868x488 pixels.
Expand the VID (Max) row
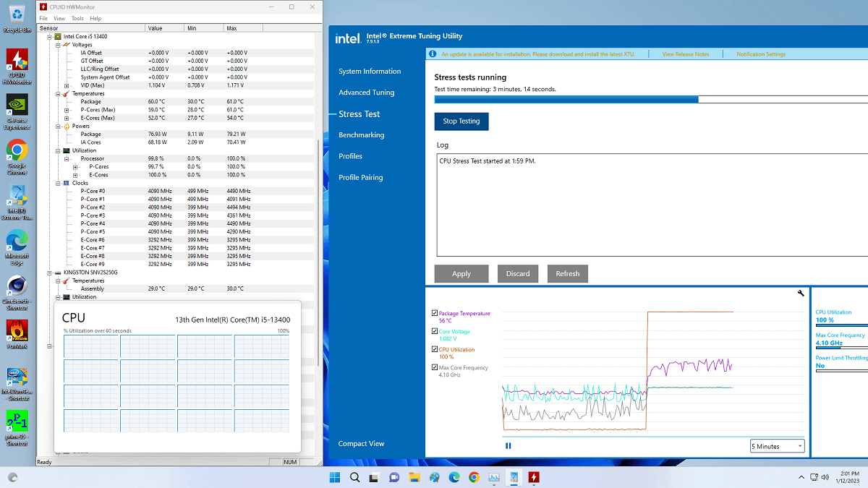tap(67, 85)
